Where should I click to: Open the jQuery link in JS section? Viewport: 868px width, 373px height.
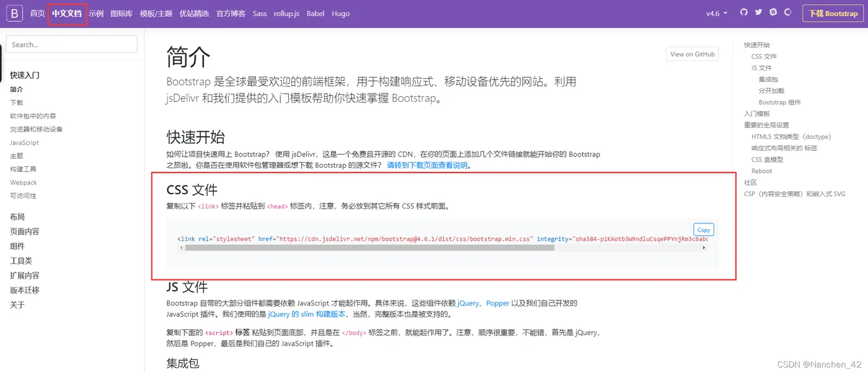[468, 303]
